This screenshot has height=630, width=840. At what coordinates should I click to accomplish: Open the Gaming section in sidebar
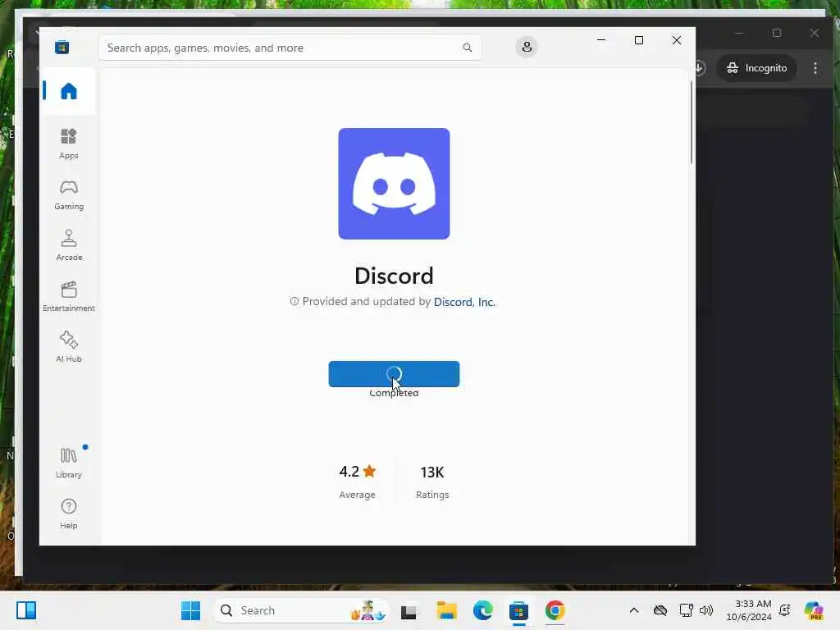pos(69,194)
